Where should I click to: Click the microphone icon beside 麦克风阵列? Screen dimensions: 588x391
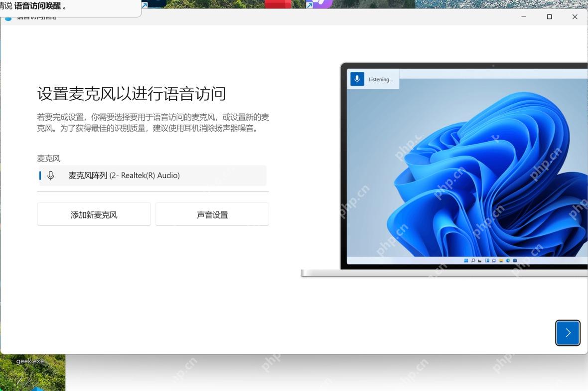tap(51, 175)
